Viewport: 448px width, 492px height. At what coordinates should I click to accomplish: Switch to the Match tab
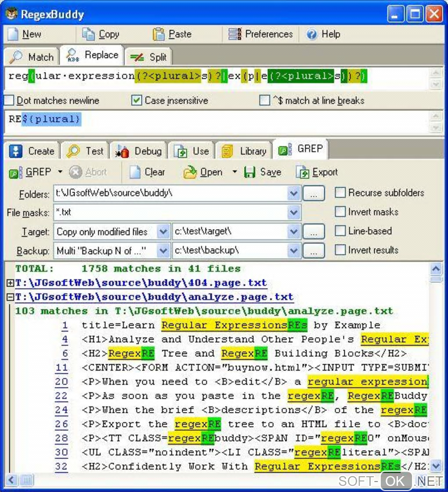tap(31, 57)
